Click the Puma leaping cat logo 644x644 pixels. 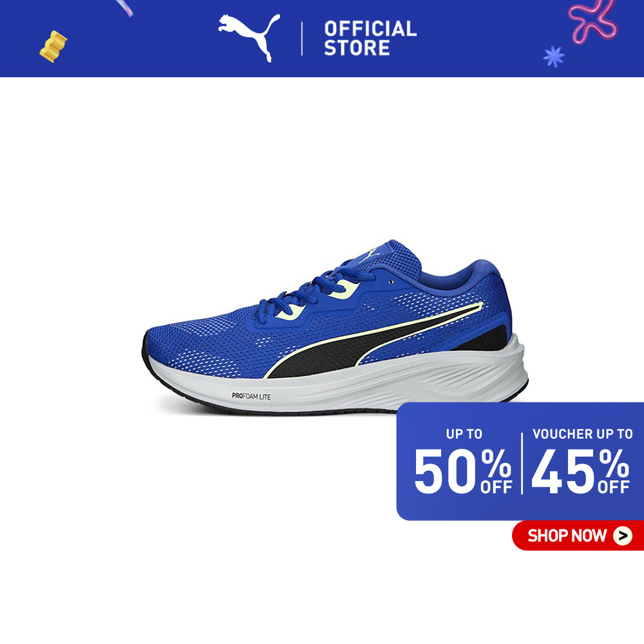click(249, 38)
